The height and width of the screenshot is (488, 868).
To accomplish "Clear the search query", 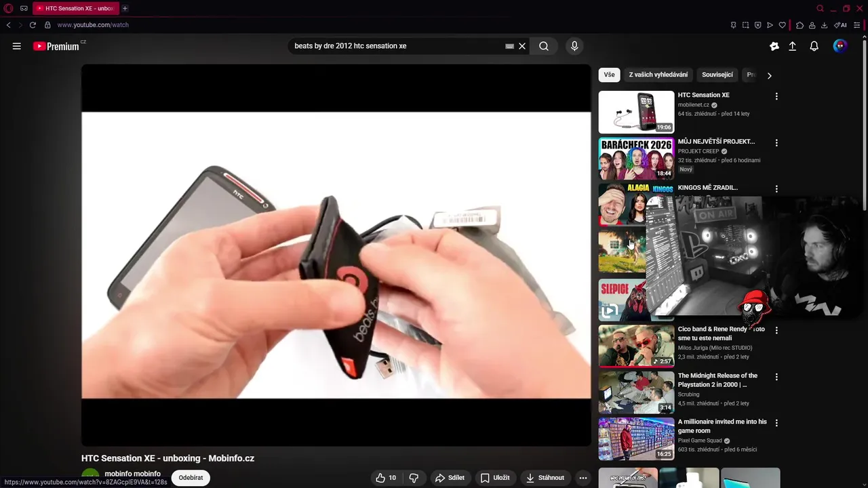I will [522, 46].
